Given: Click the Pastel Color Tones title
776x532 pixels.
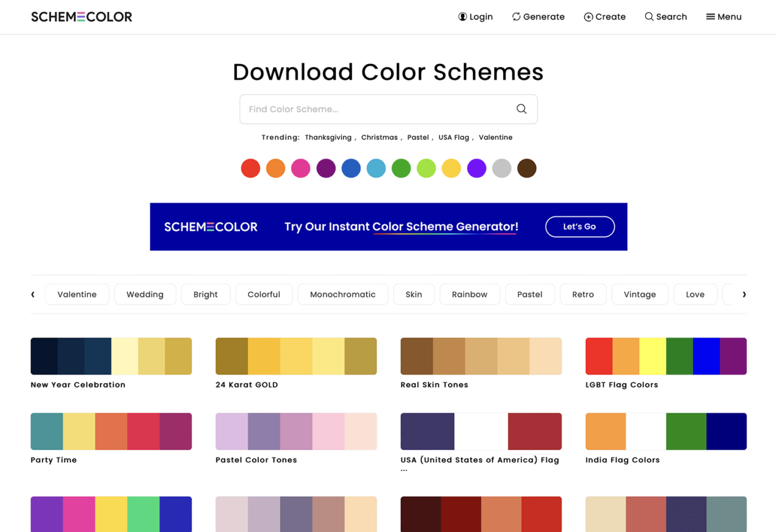Looking at the screenshot, I should [x=256, y=460].
